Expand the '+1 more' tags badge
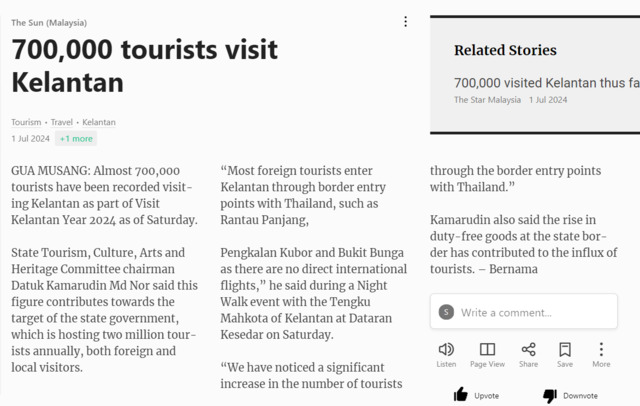 point(76,138)
